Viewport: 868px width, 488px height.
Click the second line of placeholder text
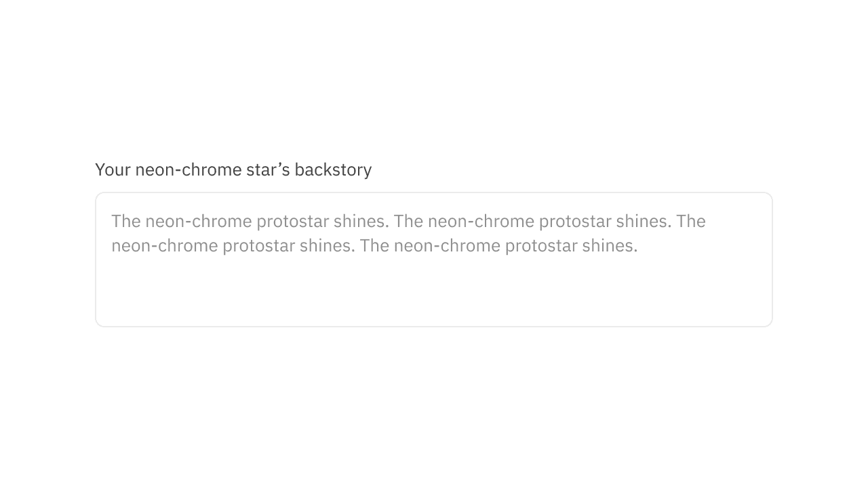pos(374,245)
